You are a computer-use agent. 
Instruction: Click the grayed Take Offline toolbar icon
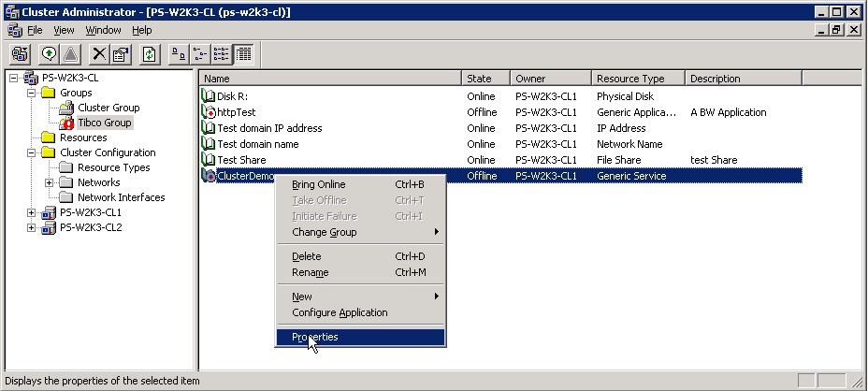pyautogui.click(x=70, y=53)
